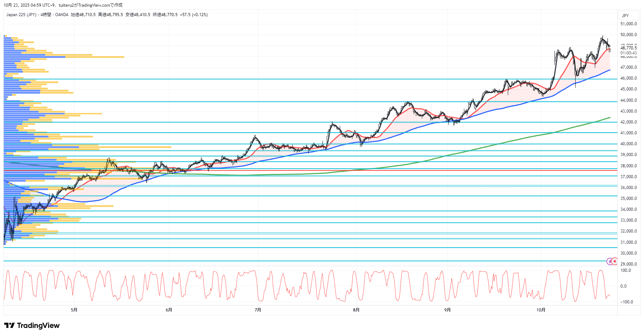This screenshot has height=336, width=644.
Task: Click the 10月 label on time axis
Action: (541, 310)
